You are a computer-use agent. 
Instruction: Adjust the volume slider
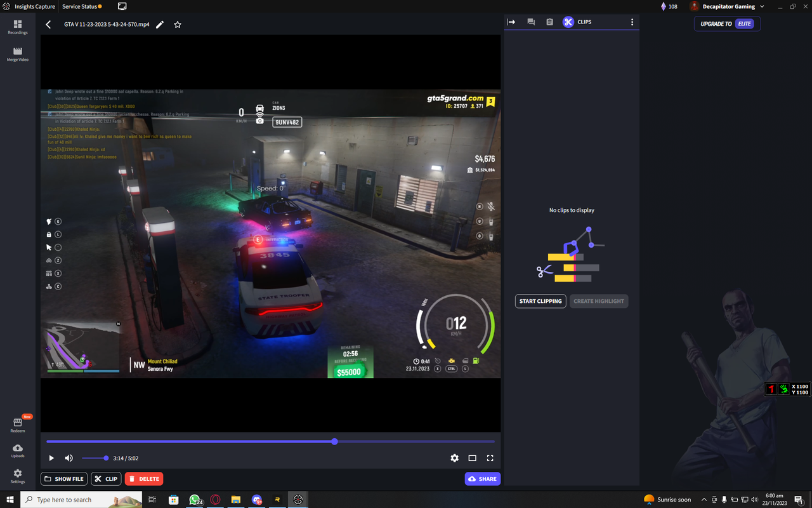95,458
